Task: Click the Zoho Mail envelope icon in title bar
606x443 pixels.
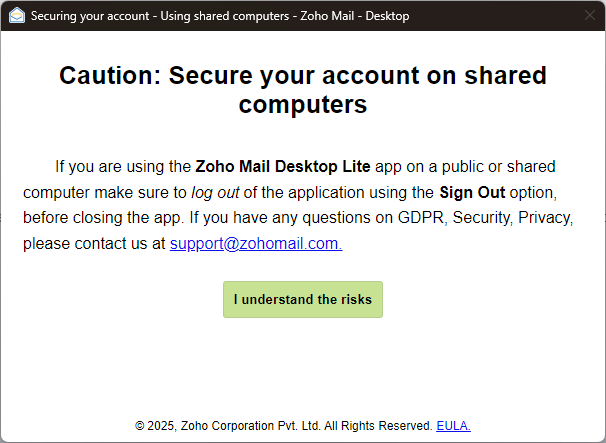Action: [x=16, y=17]
